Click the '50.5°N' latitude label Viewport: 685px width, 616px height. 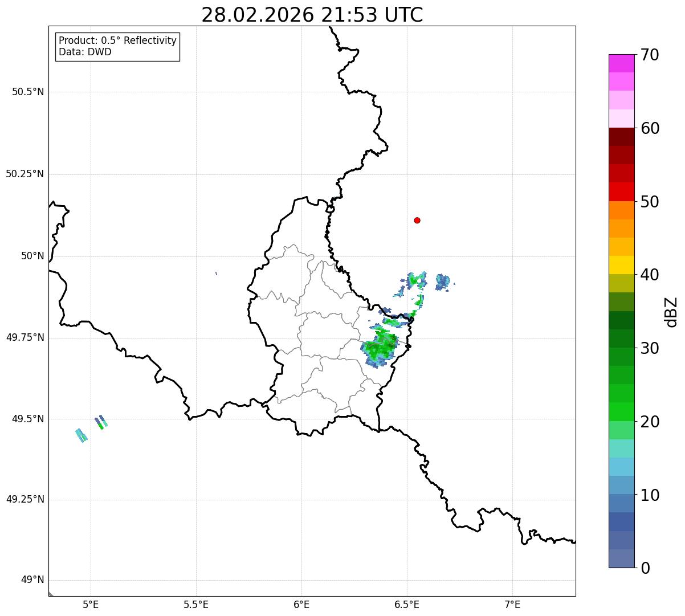pyautogui.click(x=28, y=92)
